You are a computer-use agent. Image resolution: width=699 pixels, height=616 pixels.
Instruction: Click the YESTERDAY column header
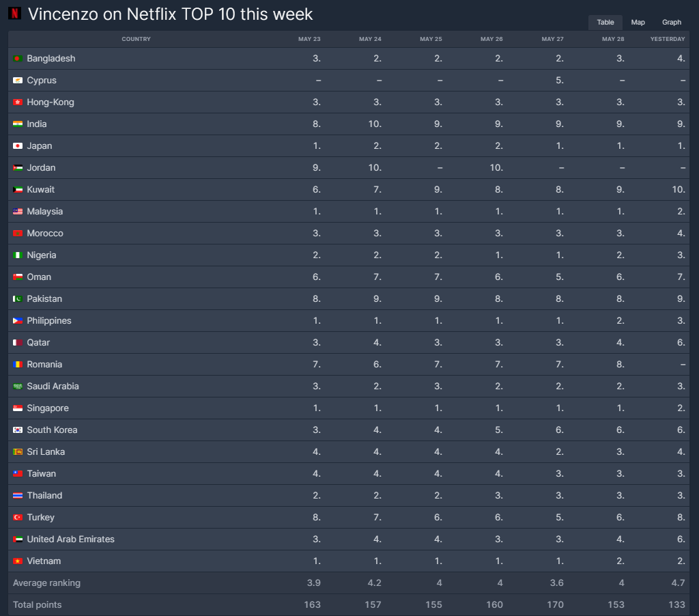pos(668,39)
